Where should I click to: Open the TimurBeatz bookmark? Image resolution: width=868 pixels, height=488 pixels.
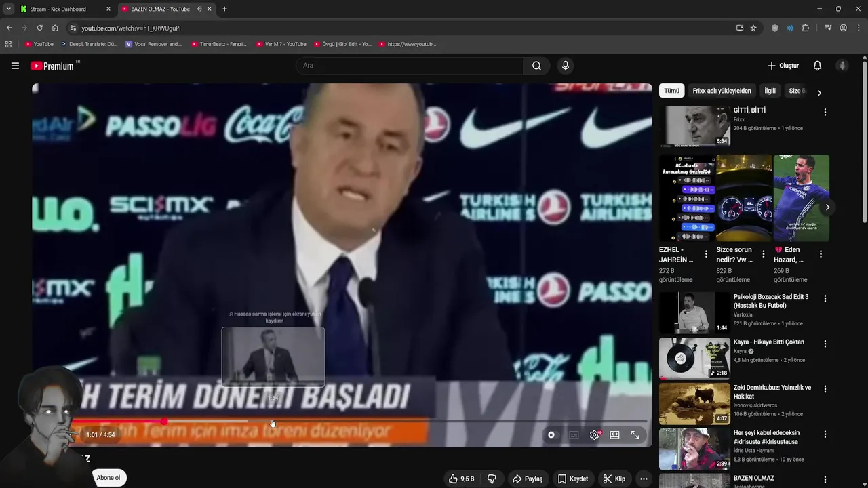point(219,44)
